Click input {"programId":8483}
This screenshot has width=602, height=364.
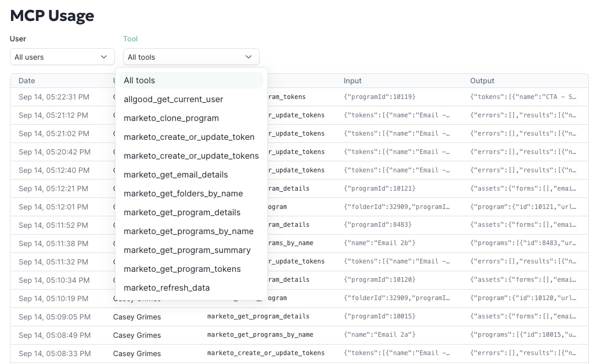[x=378, y=224]
